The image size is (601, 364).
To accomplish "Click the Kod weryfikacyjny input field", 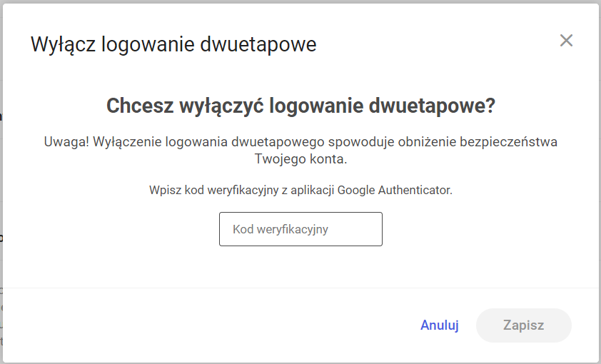I will pyautogui.click(x=300, y=229).
